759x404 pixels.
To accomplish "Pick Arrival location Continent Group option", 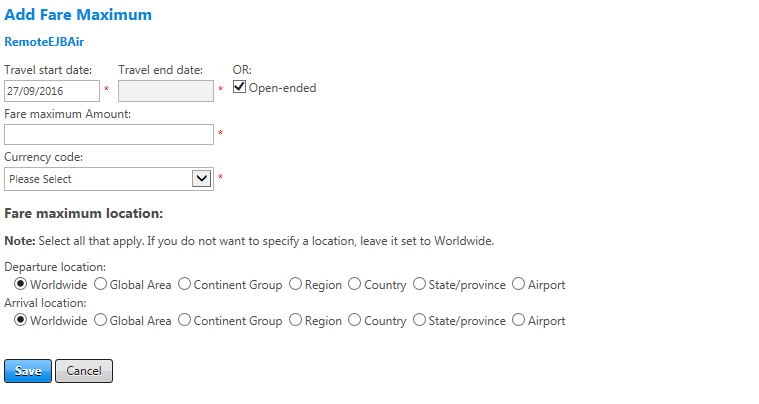I will (x=184, y=321).
